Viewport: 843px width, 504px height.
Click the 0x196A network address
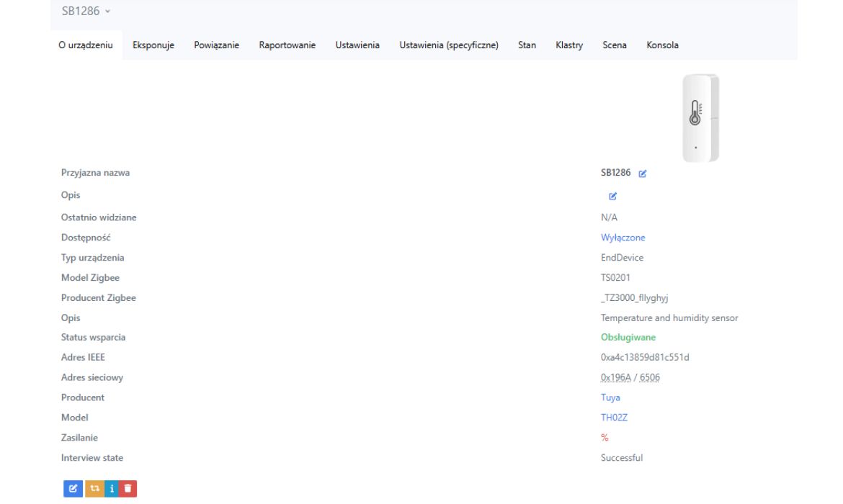(615, 377)
